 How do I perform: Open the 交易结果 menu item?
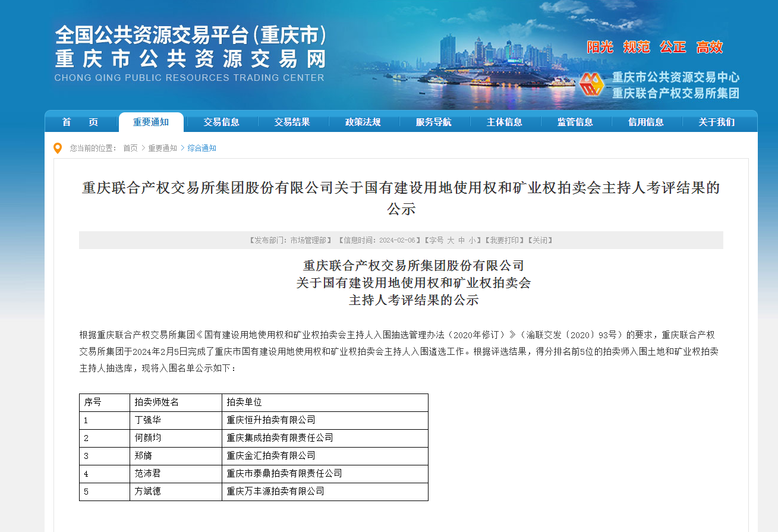click(292, 122)
